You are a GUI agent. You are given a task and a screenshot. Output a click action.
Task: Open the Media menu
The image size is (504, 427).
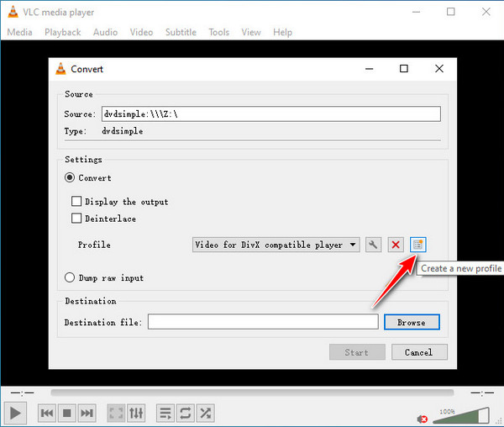(19, 32)
